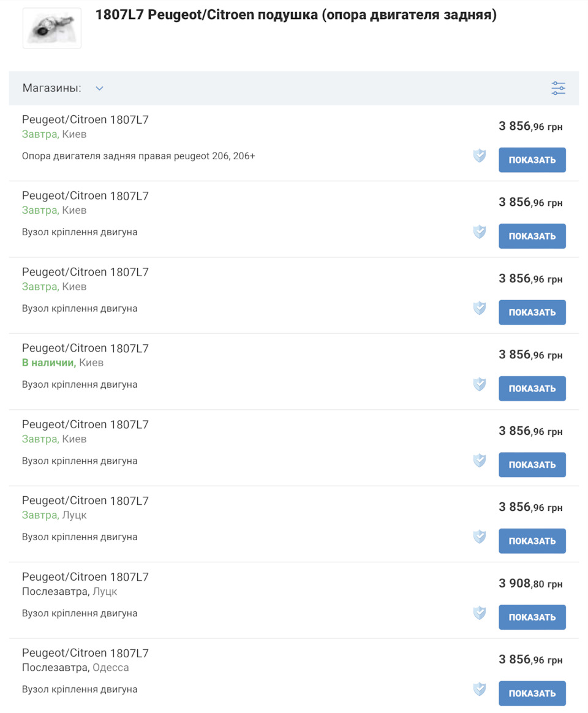Click shield icon on В наличии listing

tap(480, 384)
